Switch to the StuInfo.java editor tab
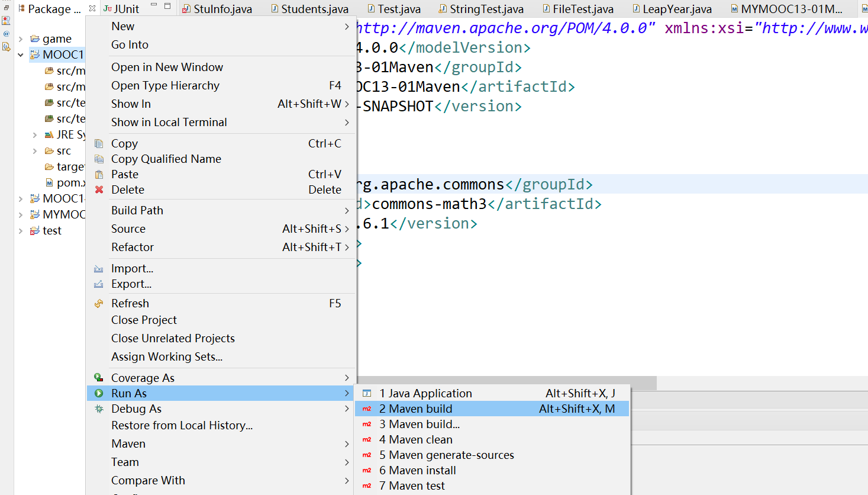The width and height of the screenshot is (868, 495). pyautogui.click(x=217, y=9)
